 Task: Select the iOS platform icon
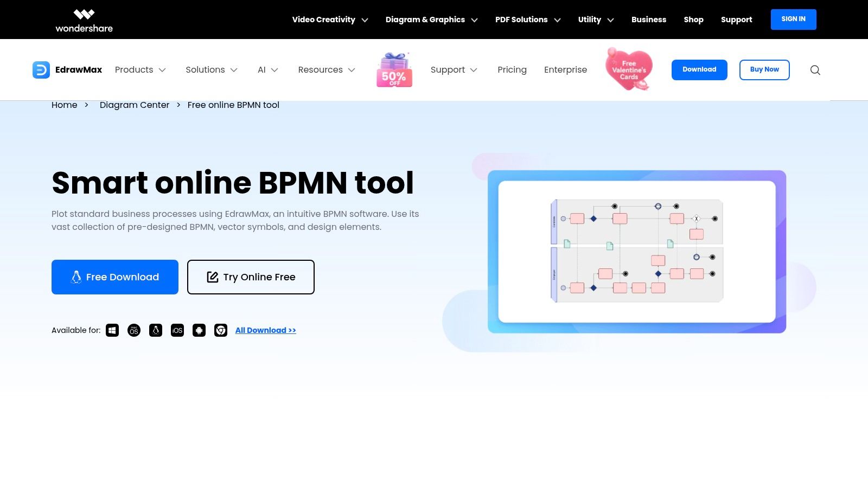177,330
